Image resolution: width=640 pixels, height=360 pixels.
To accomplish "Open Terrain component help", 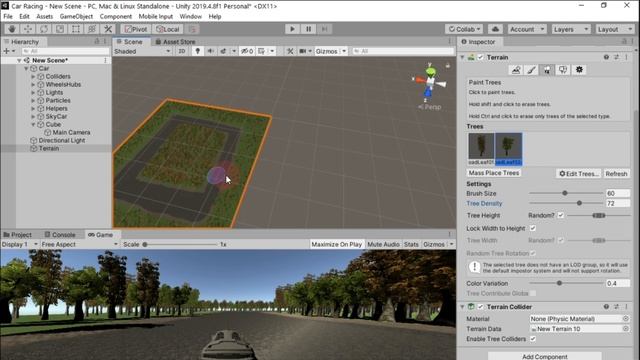I will (x=606, y=57).
